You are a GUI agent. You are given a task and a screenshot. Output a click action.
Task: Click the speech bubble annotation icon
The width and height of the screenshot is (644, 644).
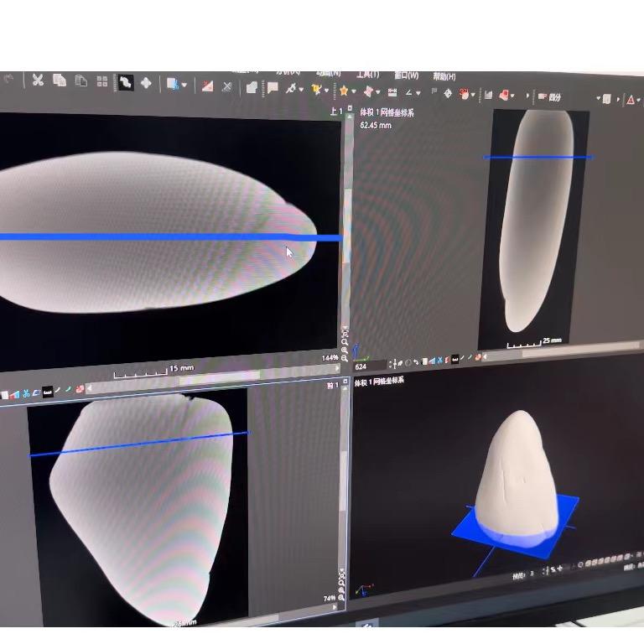pyautogui.click(x=272, y=87)
